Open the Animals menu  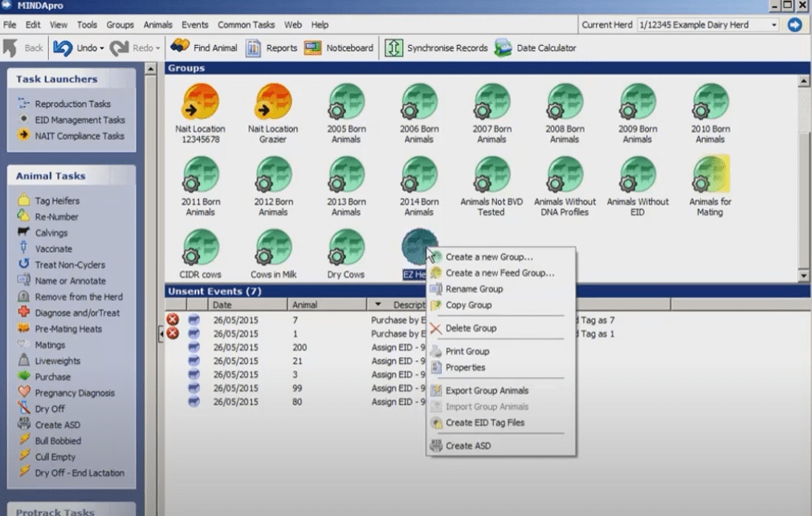pyautogui.click(x=157, y=25)
